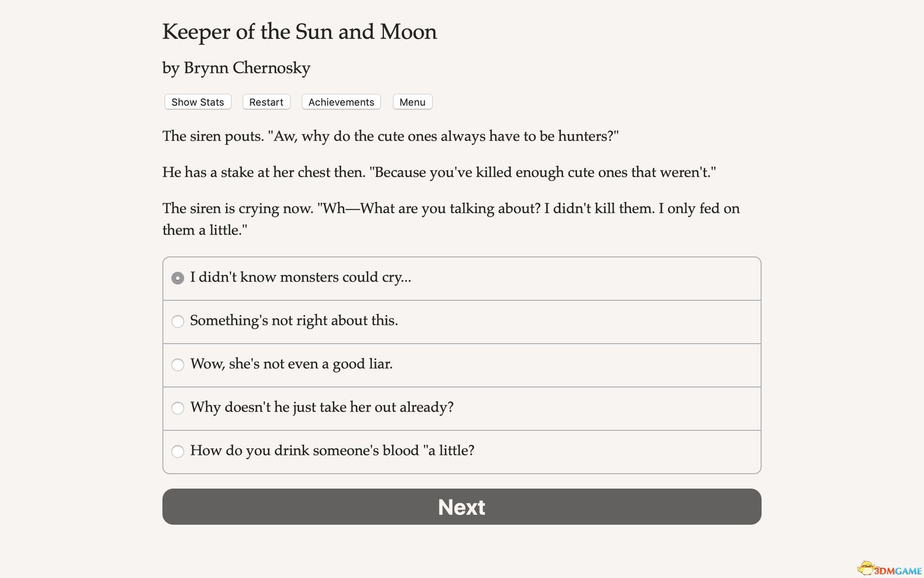This screenshot has height=578, width=924.
Task: Click the siren dialogue paragraph
Action: 390,136
